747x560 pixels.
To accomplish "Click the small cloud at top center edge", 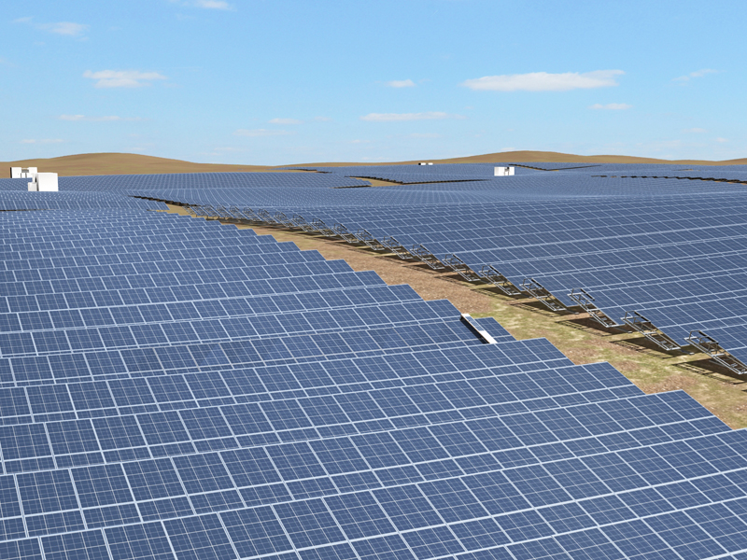I will coord(215,5).
